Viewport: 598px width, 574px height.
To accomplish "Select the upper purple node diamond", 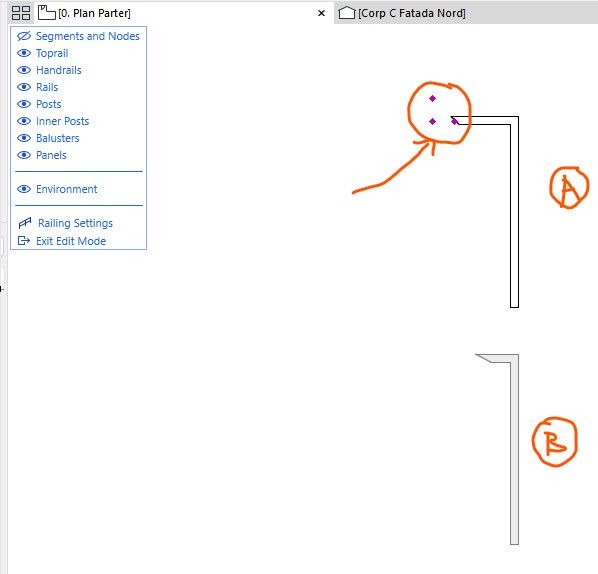I will click(432, 98).
